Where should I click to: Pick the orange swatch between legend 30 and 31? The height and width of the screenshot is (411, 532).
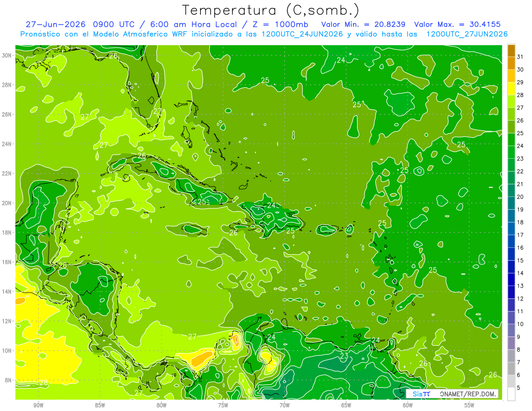coord(511,63)
